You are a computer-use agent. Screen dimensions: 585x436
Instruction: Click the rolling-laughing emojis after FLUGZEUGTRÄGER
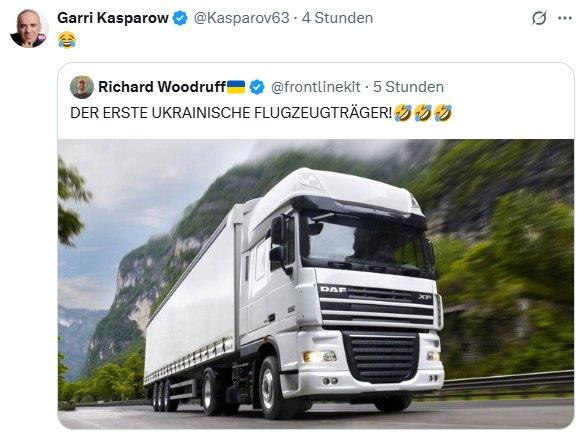click(423, 113)
